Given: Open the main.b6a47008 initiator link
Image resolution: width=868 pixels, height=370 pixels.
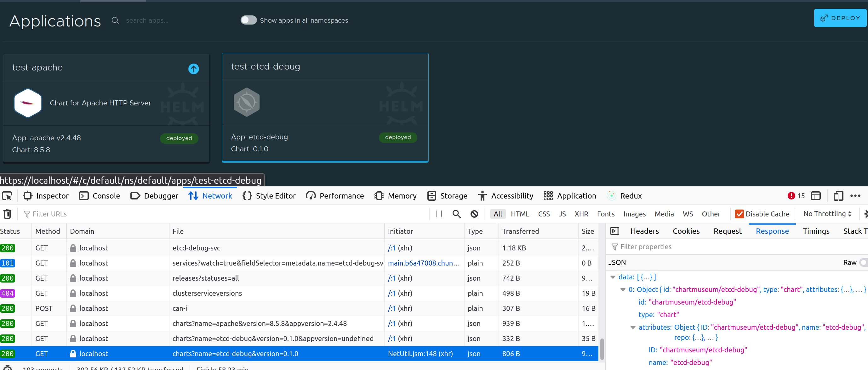Looking at the screenshot, I should click(424, 263).
